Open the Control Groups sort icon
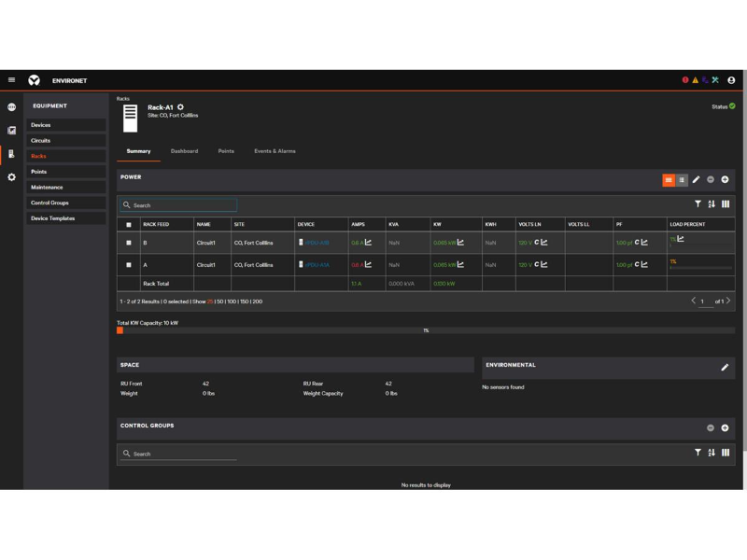Image resolution: width=747 pixels, height=560 pixels. tap(712, 453)
